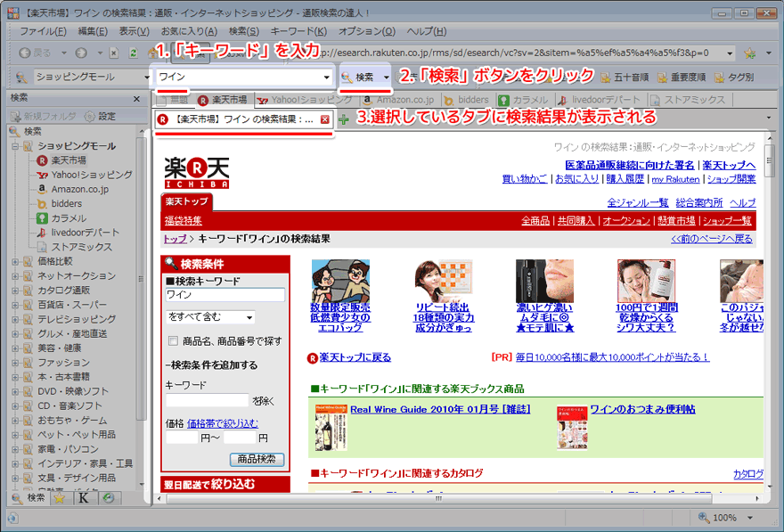Open the ファイル(F) menu
784x532 pixels.
pos(43,31)
